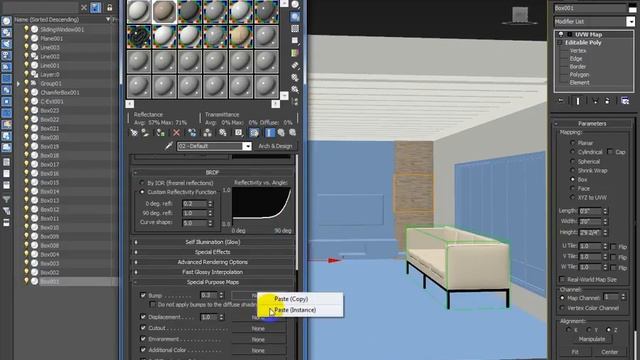640x360 pixels.
Task: Check the U Tile Flip checkbox
Action: tap(613, 247)
